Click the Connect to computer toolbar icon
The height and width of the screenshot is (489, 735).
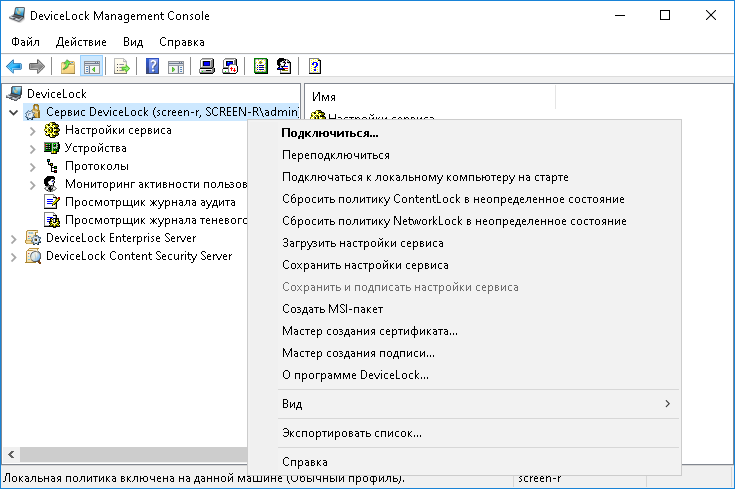point(207,67)
